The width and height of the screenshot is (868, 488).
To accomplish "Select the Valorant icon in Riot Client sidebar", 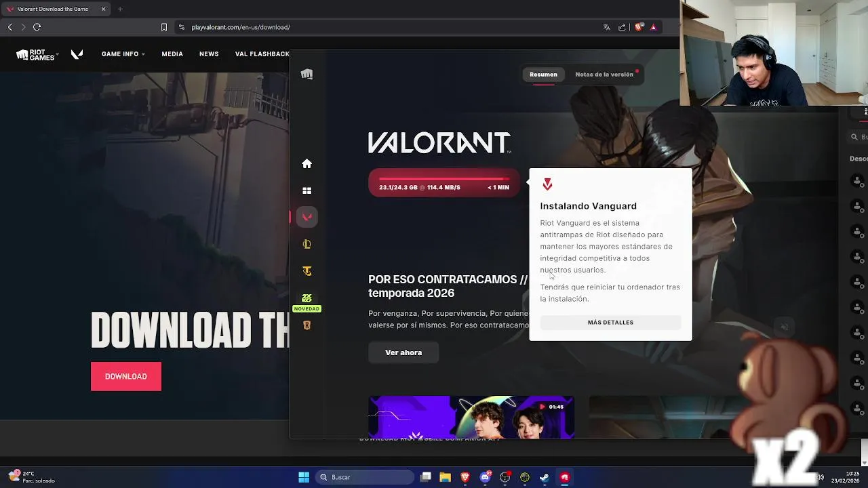I will click(x=307, y=217).
